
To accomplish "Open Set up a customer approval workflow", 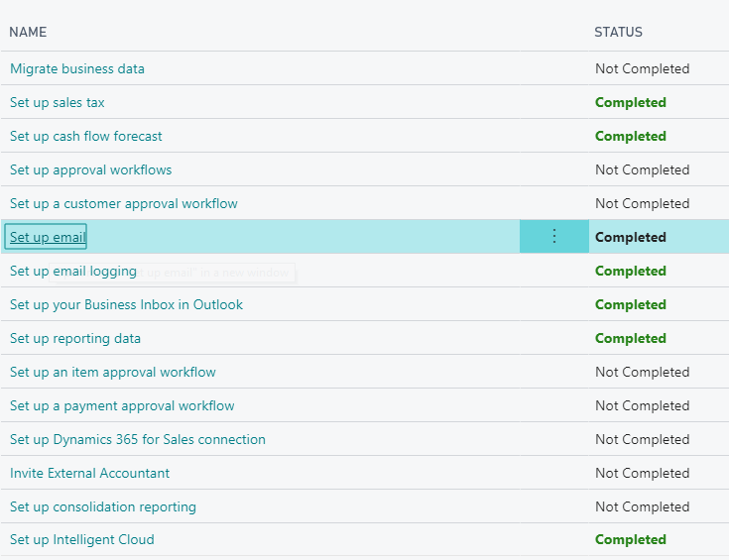I will pyautogui.click(x=124, y=203).
